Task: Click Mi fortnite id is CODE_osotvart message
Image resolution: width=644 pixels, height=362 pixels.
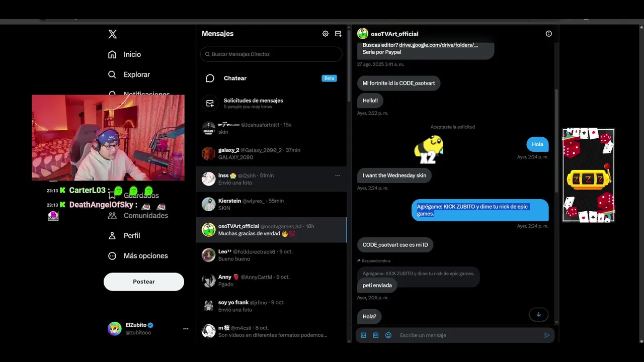Action: 399,83
